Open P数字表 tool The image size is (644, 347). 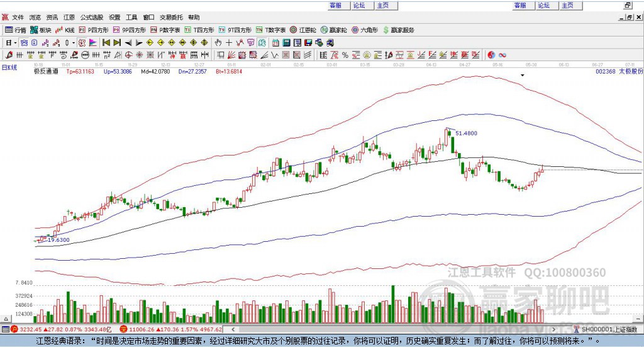(165, 30)
